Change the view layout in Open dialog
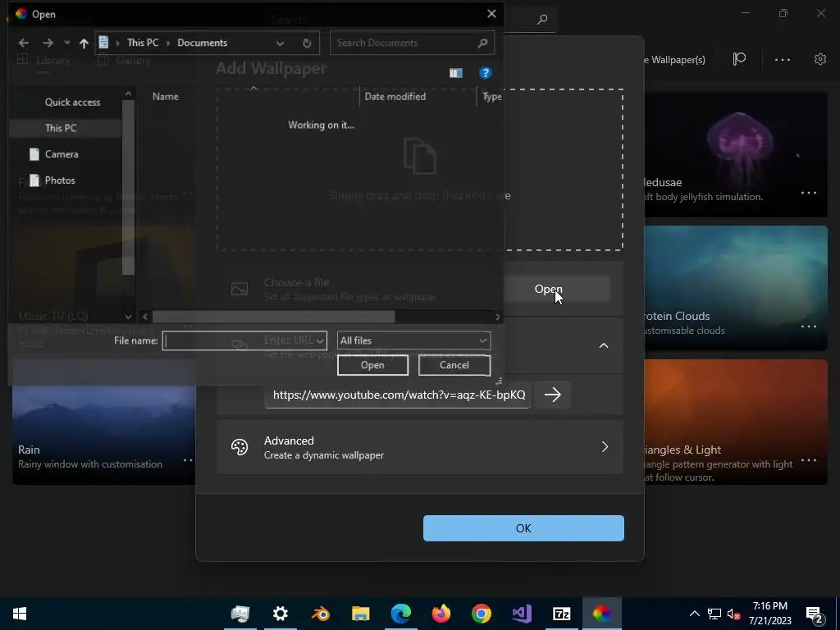Image resolution: width=840 pixels, height=630 pixels. tap(456, 73)
